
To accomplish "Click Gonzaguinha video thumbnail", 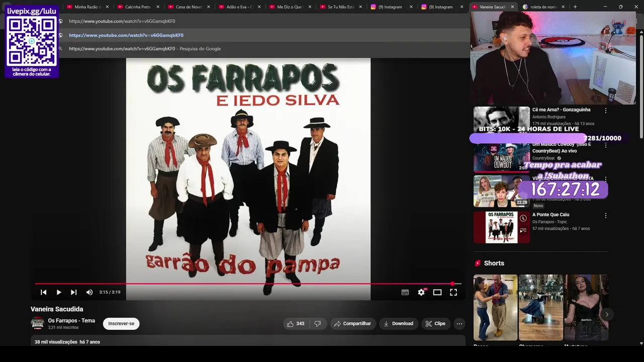I will [x=502, y=120].
